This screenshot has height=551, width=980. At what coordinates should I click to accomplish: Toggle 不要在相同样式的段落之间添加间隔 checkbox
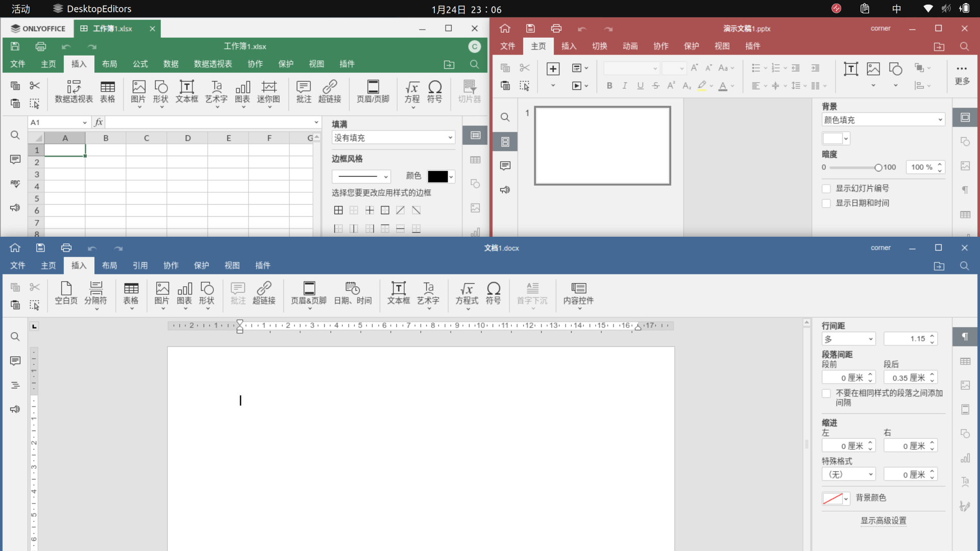click(x=826, y=393)
